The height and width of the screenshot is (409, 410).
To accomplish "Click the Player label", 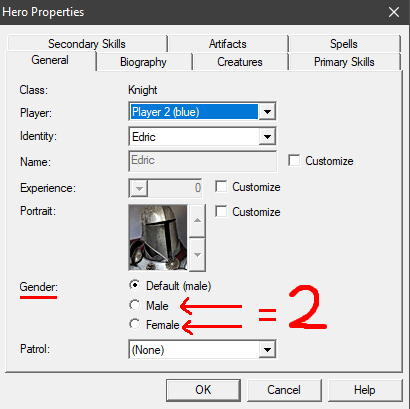I will 36,113.
